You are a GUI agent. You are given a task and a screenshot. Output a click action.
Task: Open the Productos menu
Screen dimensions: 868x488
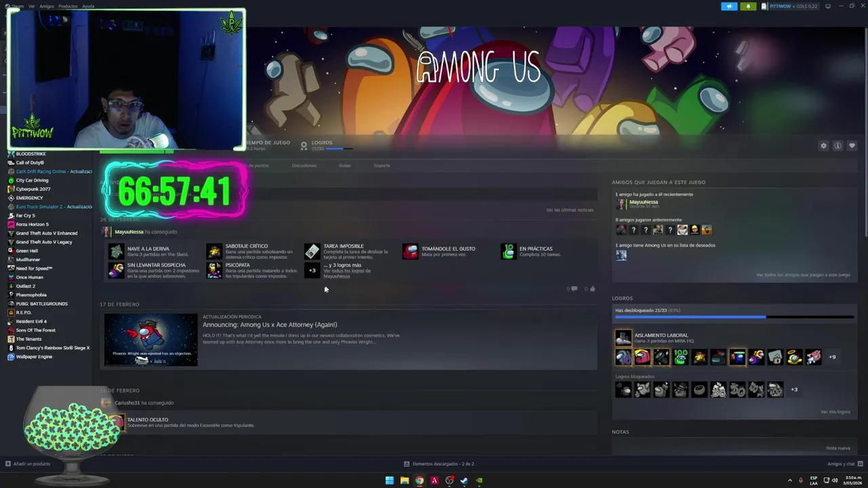pyautogui.click(x=68, y=6)
